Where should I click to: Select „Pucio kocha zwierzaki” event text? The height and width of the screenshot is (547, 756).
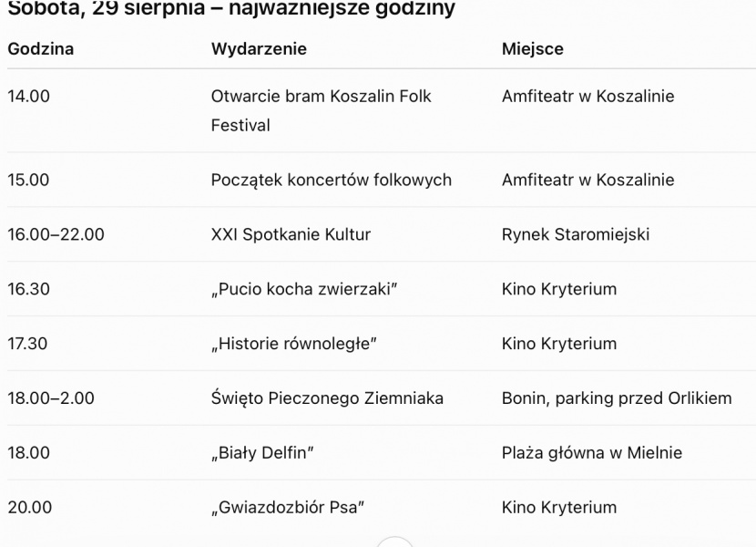tap(303, 289)
